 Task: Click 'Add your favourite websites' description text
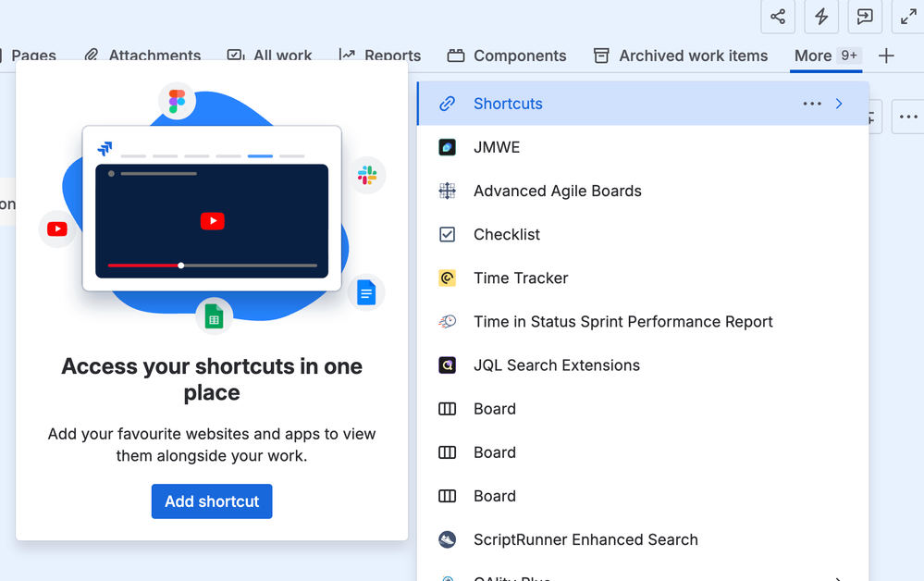point(212,445)
